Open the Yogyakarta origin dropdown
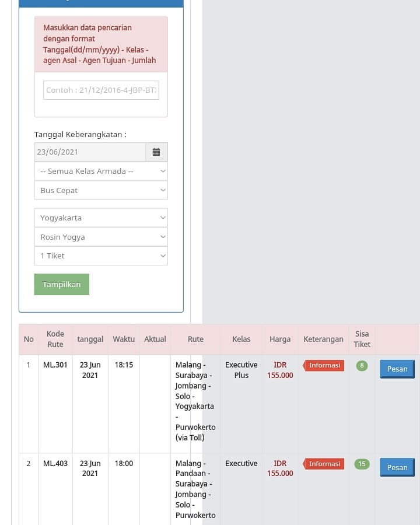Viewport: 420px width, 525px height. [101, 218]
